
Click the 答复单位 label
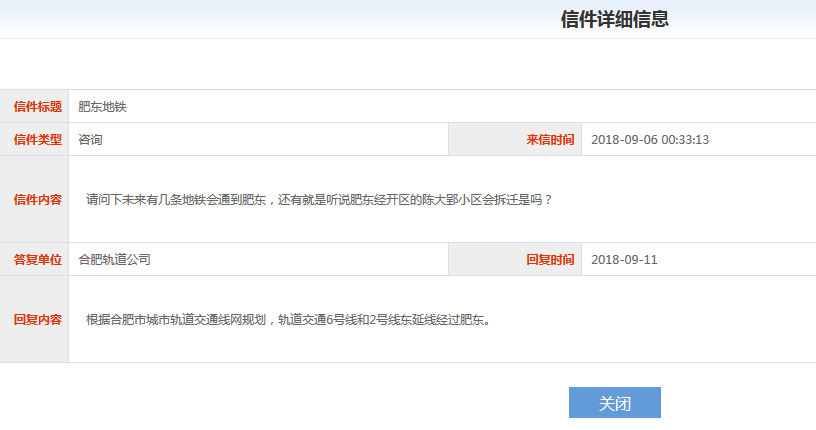pyautogui.click(x=37, y=259)
